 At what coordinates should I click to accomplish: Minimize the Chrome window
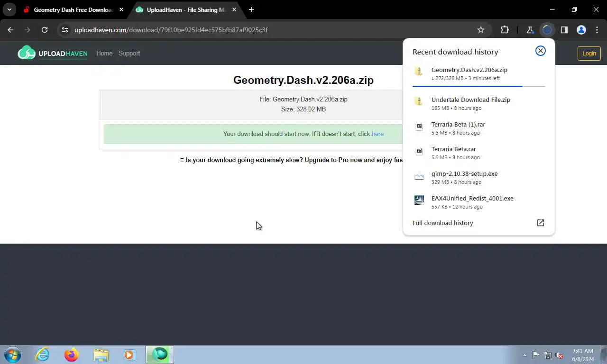pos(552,9)
